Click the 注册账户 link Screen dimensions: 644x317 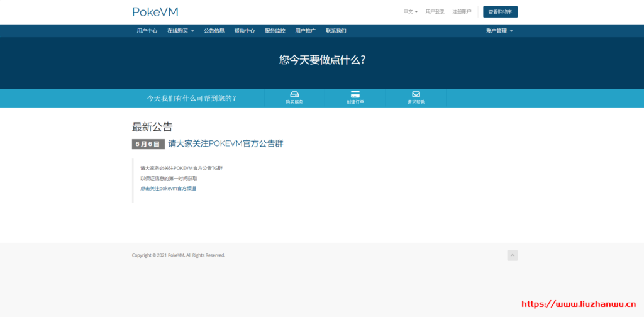462,12
